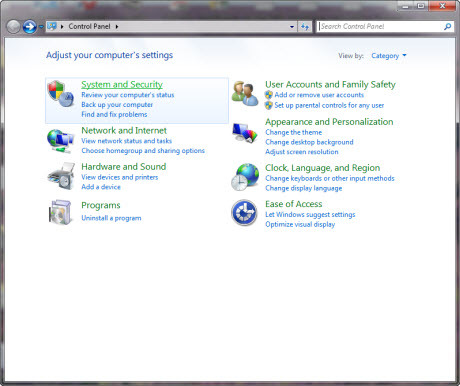Open the recent pages dropdown arrow

[x=41, y=27]
